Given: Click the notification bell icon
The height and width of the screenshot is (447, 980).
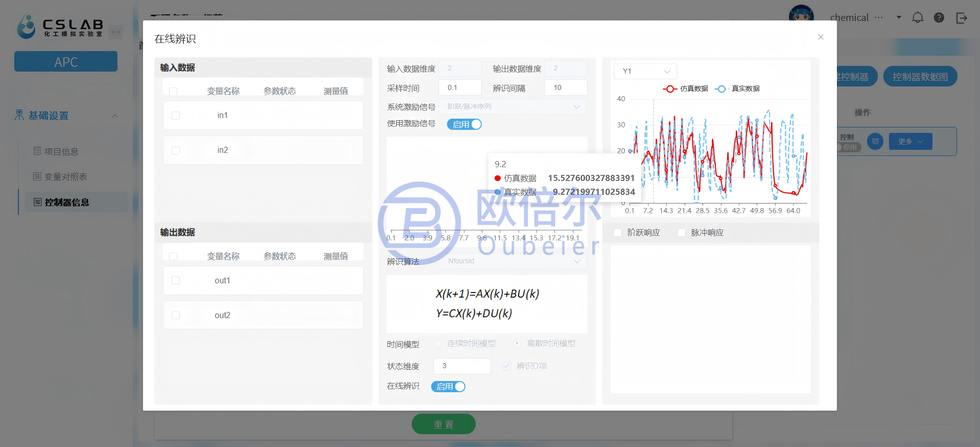Looking at the screenshot, I should point(918,18).
